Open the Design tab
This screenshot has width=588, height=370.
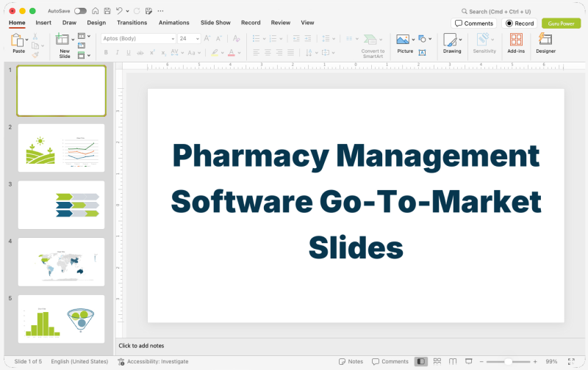point(96,23)
